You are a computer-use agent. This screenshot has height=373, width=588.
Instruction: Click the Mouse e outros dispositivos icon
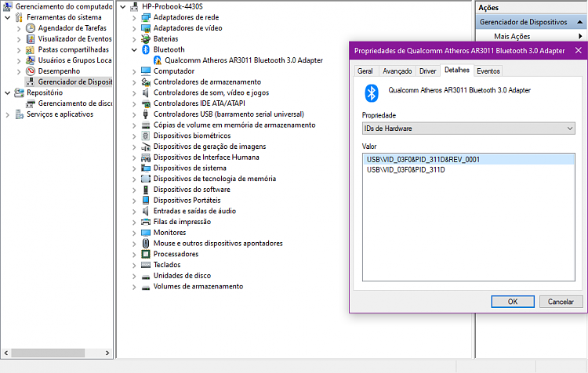pyautogui.click(x=146, y=243)
